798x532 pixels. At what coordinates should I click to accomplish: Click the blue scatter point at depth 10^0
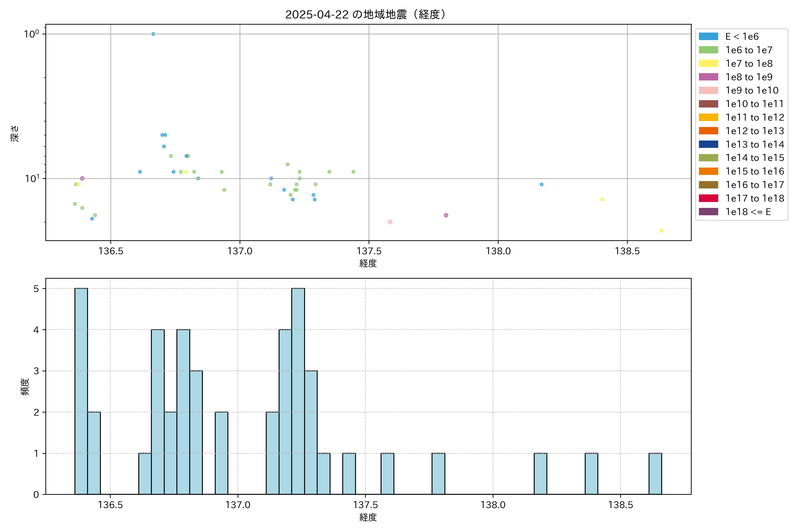(153, 34)
